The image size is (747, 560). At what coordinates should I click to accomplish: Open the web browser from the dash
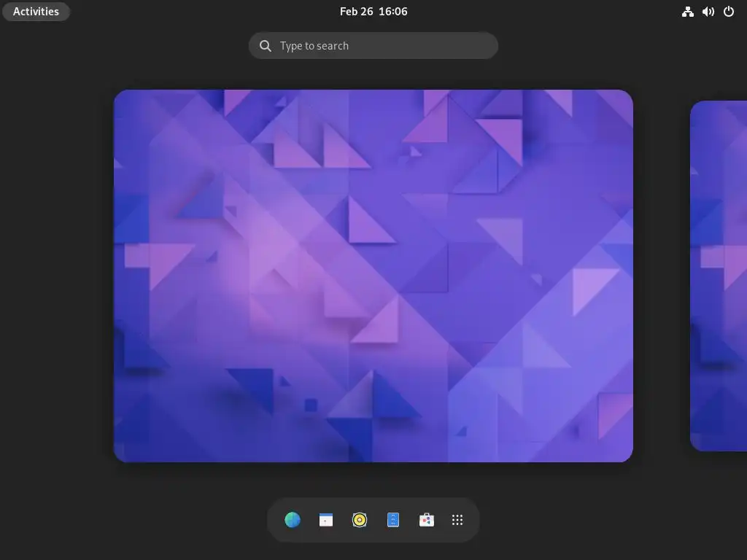[293, 519]
